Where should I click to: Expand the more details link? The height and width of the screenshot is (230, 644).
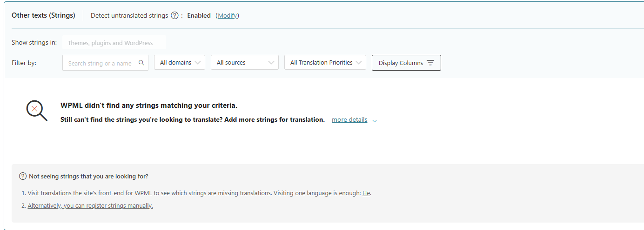point(349,119)
